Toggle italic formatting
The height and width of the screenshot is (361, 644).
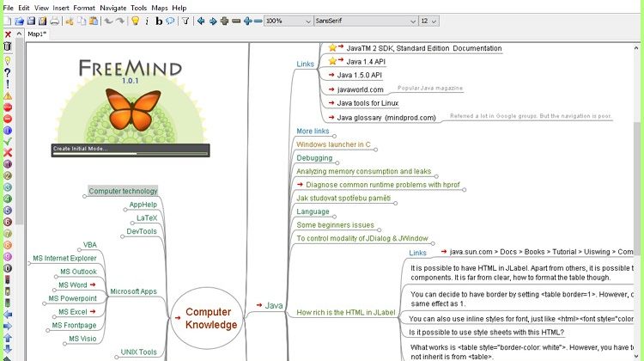coord(147,21)
